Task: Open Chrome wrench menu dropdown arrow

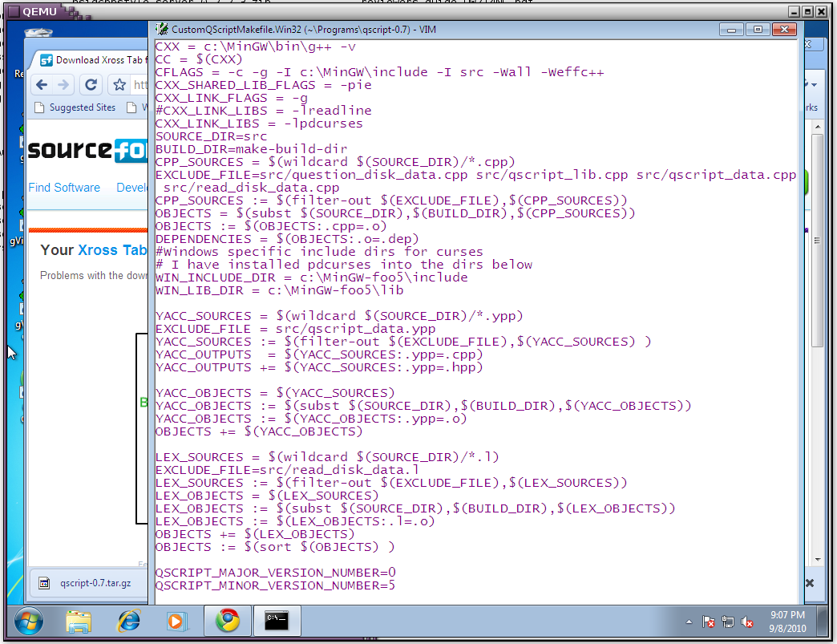Action: click(x=815, y=84)
